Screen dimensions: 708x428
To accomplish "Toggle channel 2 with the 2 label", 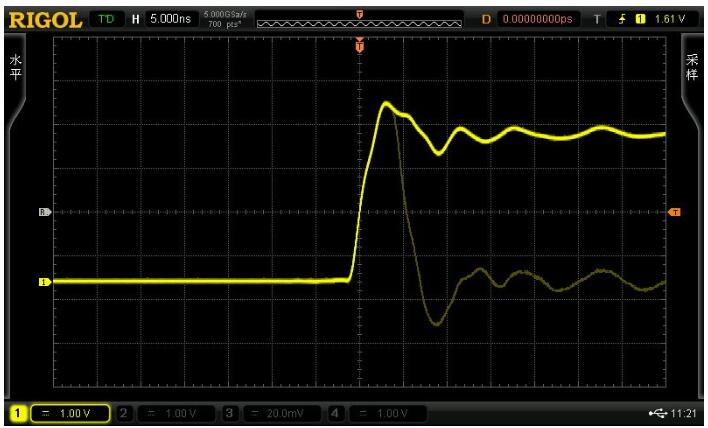I will point(124,412).
